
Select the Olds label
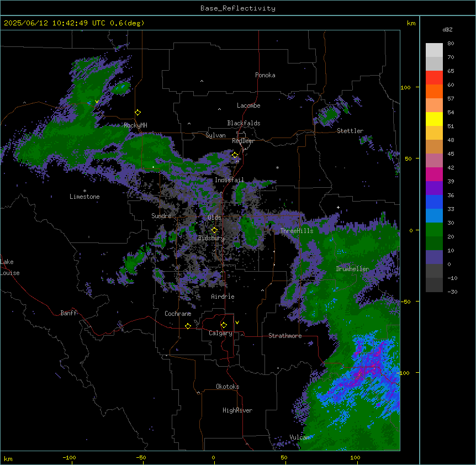[214, 218]
